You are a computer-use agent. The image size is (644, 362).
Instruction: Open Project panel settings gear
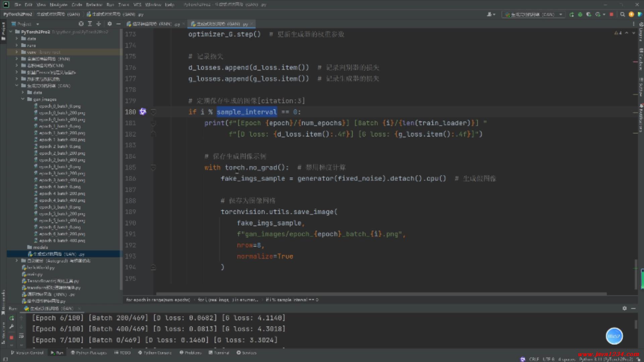pyautogui.click(x=109, y=24)
